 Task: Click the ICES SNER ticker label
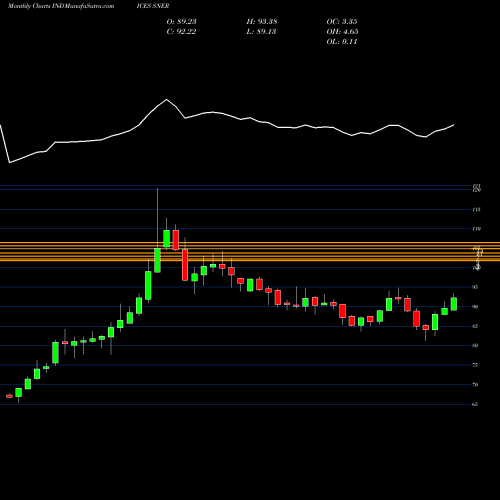pyautogui.click(x=153, y=6)
